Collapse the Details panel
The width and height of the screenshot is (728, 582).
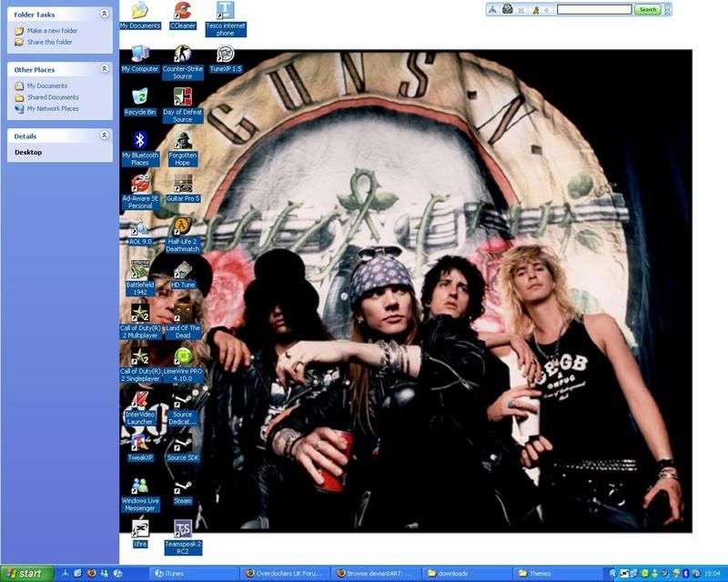coord(105,135)
